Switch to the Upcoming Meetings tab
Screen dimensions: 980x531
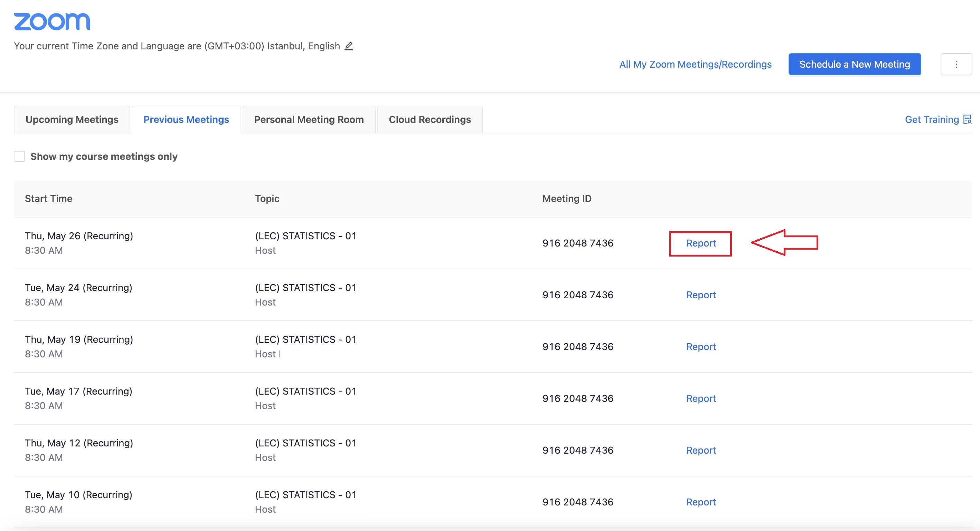pos(72,119)
